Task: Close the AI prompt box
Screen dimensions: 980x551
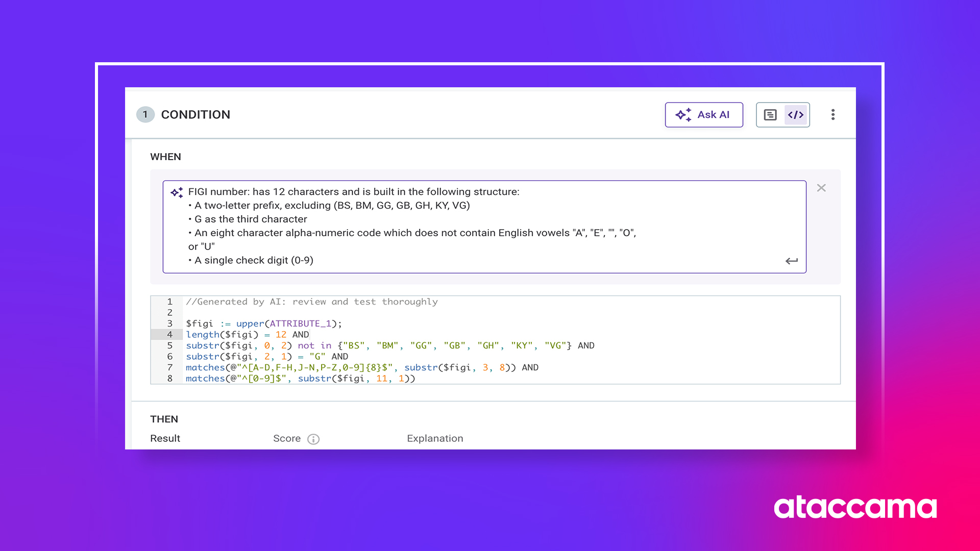Action: point(821,188)
